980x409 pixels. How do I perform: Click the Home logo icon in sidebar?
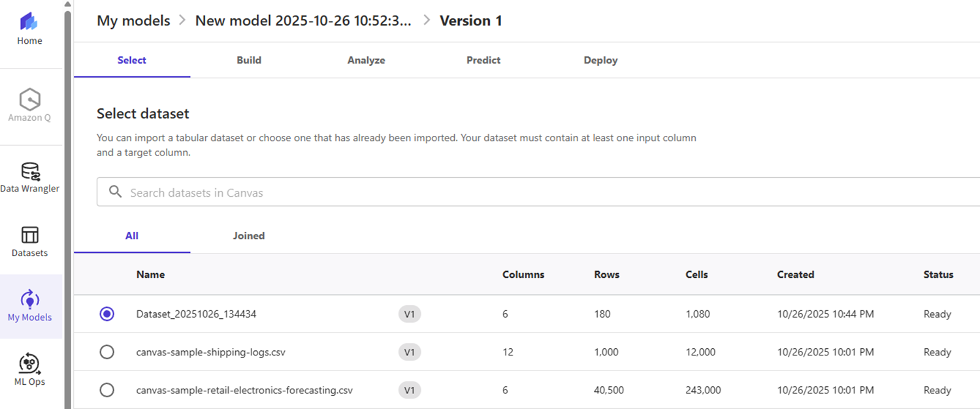[29, 22]
